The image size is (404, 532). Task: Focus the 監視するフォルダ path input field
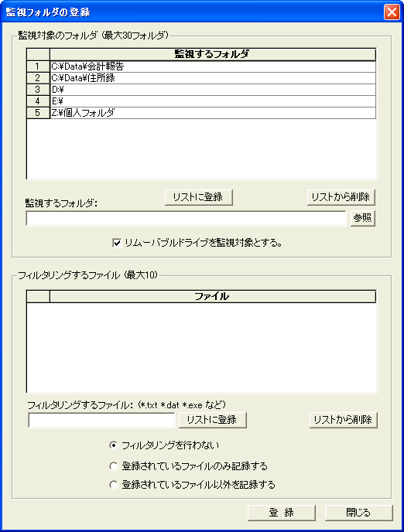click(186, 218)
